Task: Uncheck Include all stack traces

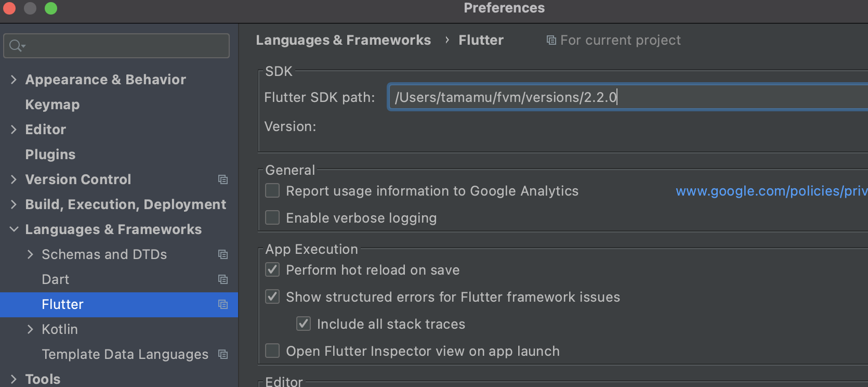Action: point(304,324)
